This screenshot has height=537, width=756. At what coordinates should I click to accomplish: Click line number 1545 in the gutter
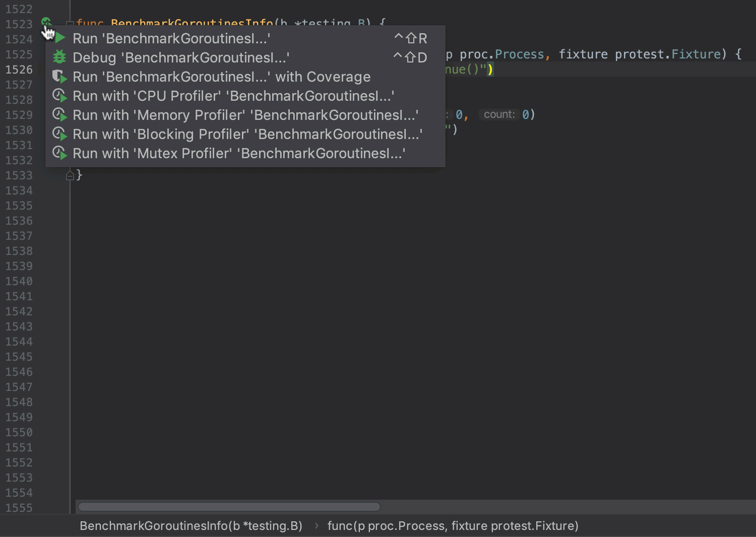(x=19, y=357)
